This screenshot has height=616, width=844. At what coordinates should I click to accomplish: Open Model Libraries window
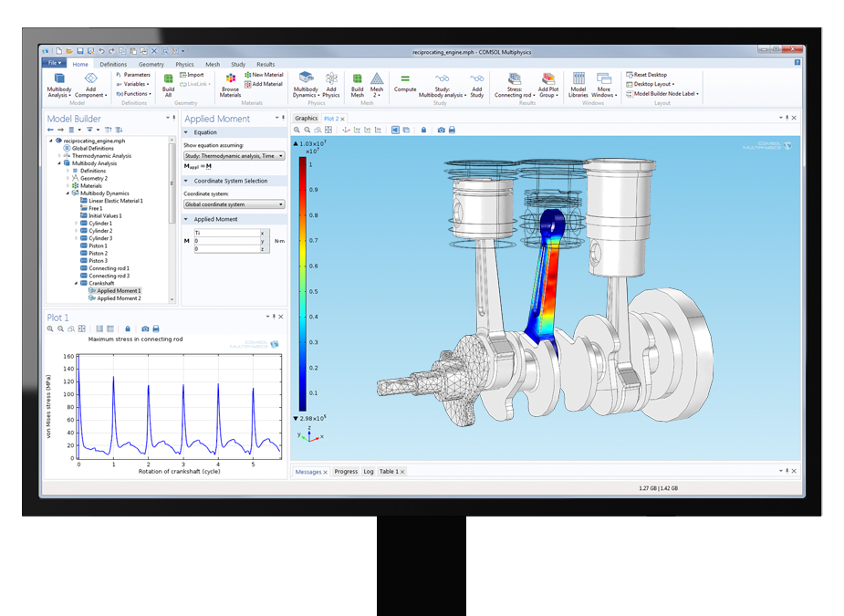(x=578, y=85)
